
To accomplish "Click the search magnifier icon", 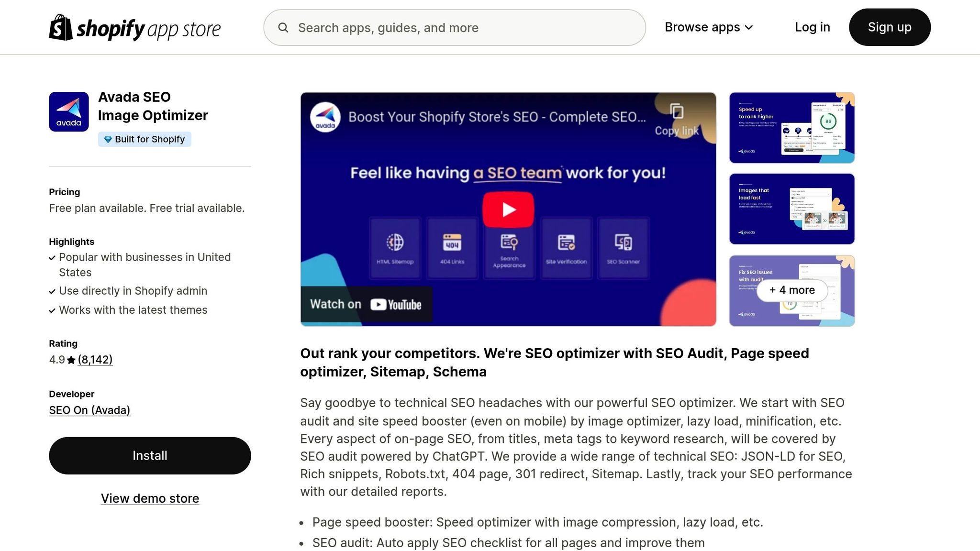I will 283,28.
